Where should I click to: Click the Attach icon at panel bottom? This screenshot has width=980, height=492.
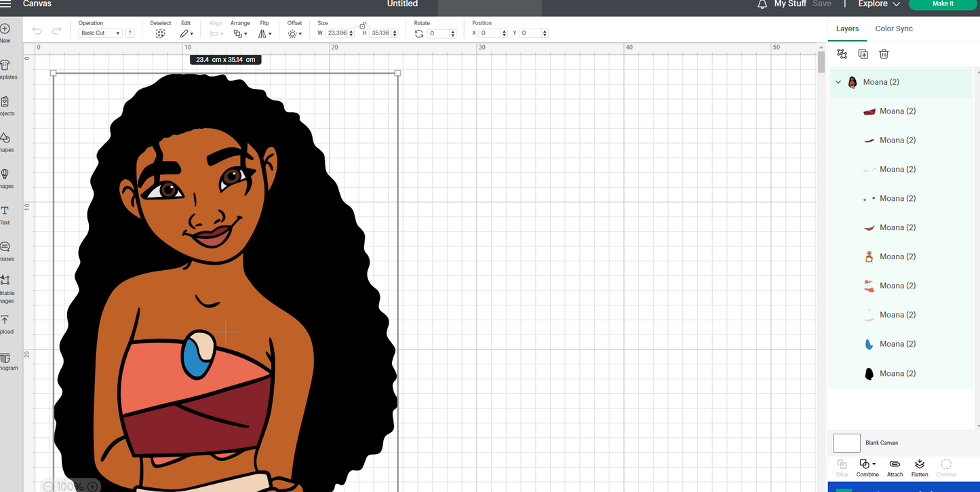[894, 466]
